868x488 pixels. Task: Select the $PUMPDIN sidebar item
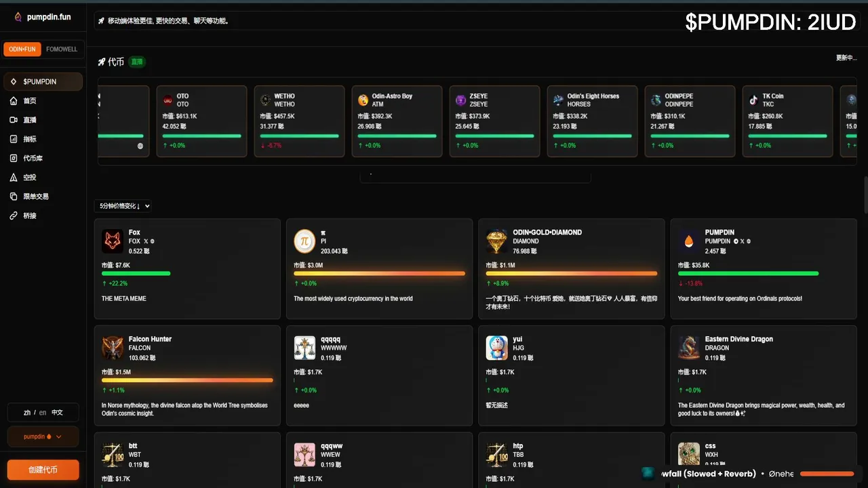tap(43, 81)
